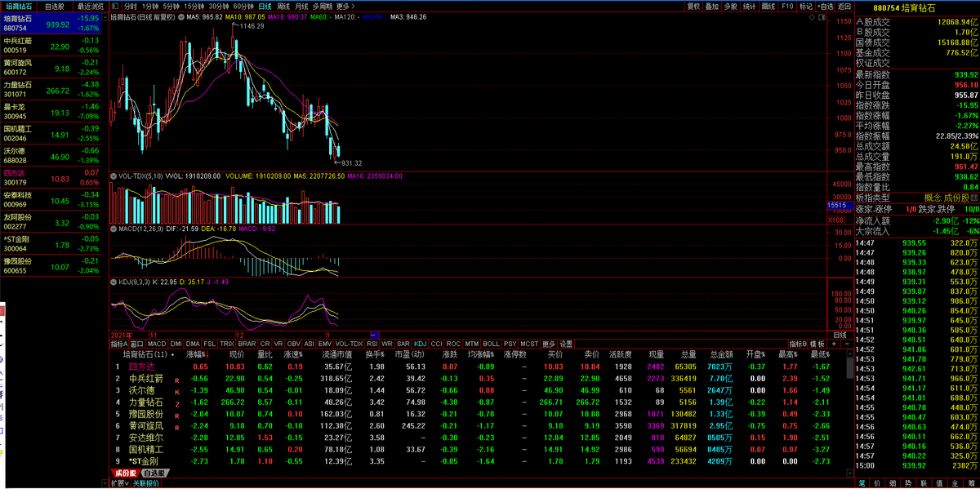Switch to the 成份股 bottom tab

(x=124, y=473)
